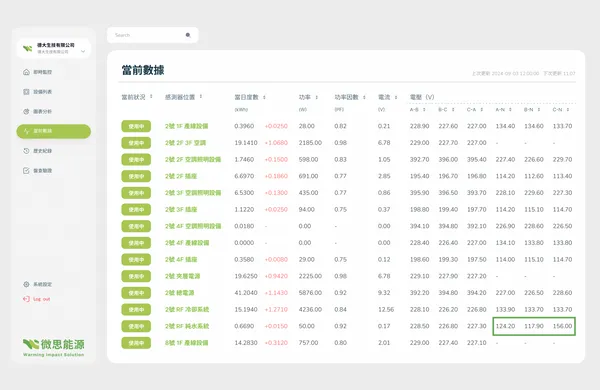
Task: Click 使用中 badge for 2號 2F 插座
Action: [136, 176]
